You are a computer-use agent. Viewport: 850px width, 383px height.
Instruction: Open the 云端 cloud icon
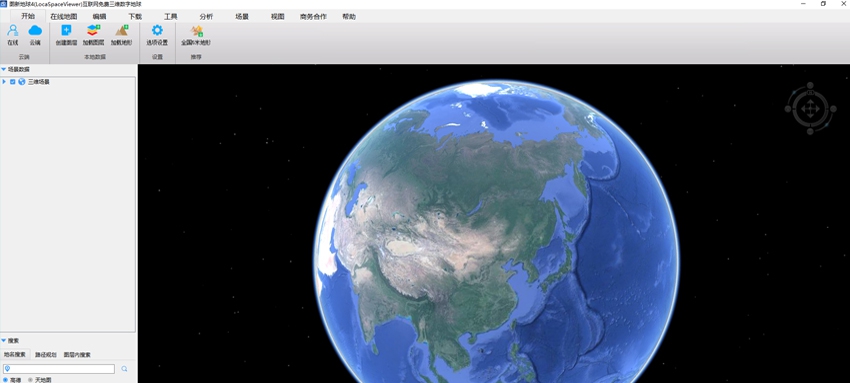click(35, 30)
